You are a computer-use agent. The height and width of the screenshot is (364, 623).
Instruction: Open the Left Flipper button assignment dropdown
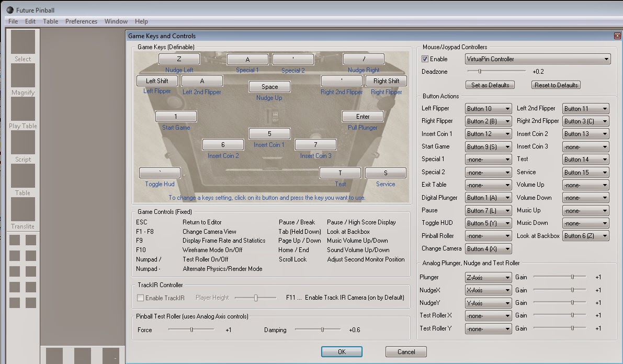click(488, 108)
